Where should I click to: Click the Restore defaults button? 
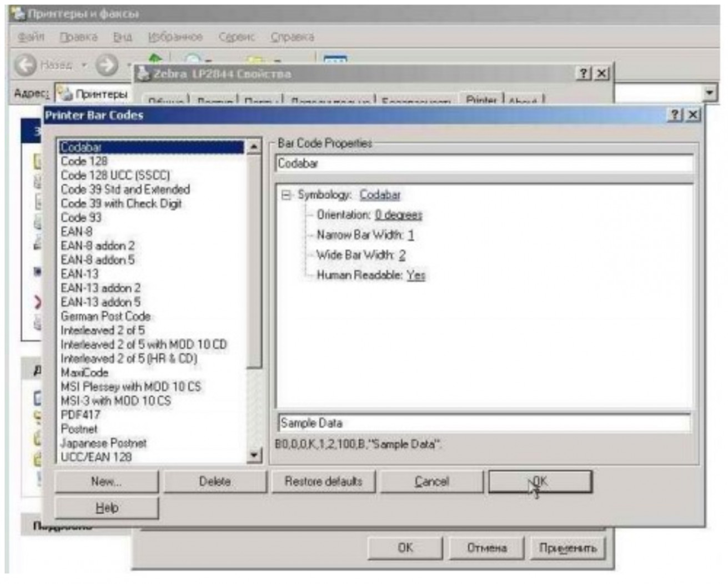[x=323, y=482]
